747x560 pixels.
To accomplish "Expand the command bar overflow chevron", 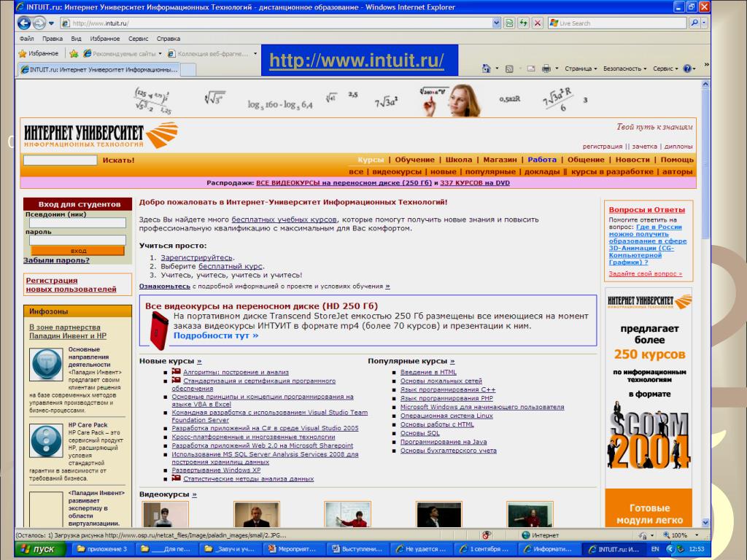I will tap(706, 65).
